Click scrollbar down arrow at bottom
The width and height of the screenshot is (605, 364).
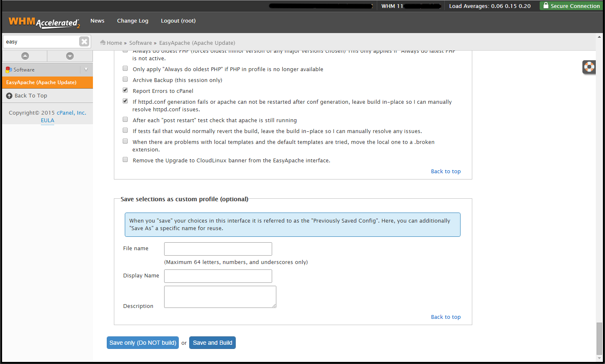pos(599,359)
